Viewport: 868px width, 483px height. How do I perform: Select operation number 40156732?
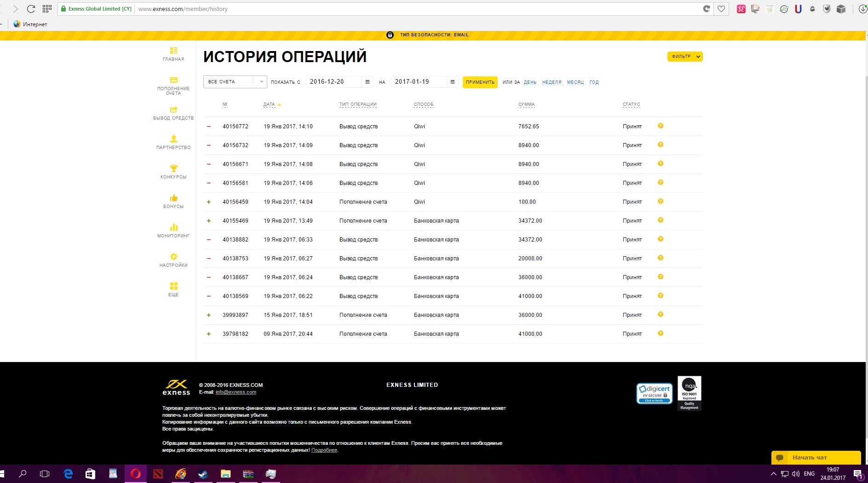[236, 145]
